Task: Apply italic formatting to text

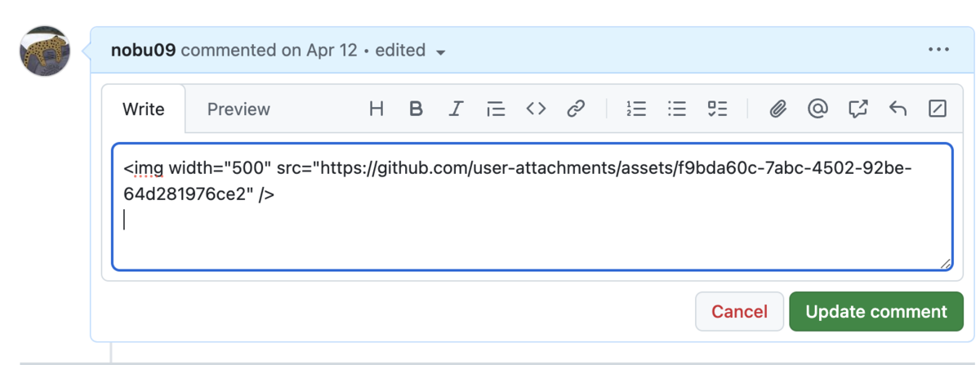Action: point(457,109)
